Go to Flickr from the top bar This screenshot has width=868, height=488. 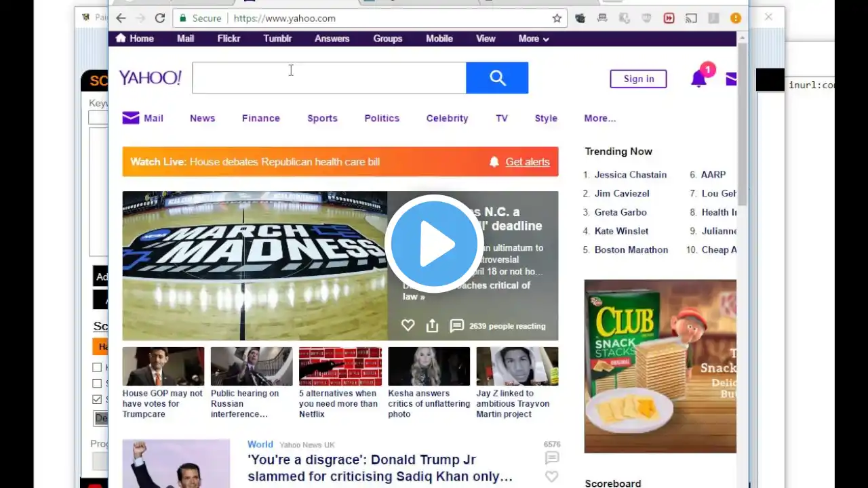(229, 39)
